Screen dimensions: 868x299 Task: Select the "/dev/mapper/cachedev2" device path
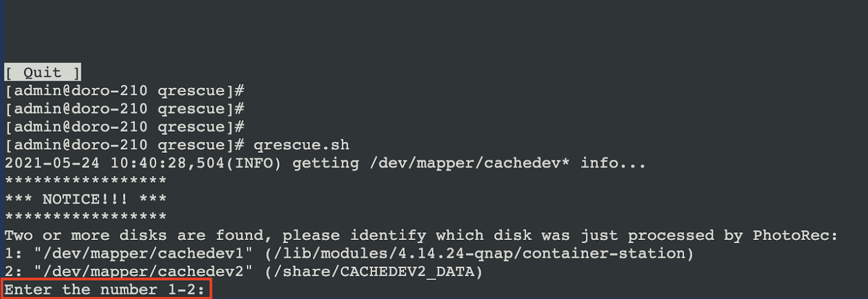(143, 271)
